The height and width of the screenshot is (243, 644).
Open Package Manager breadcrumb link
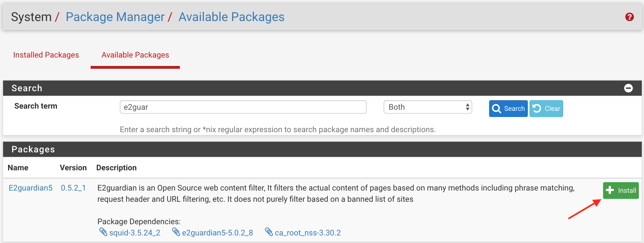[x=115, y=17]
